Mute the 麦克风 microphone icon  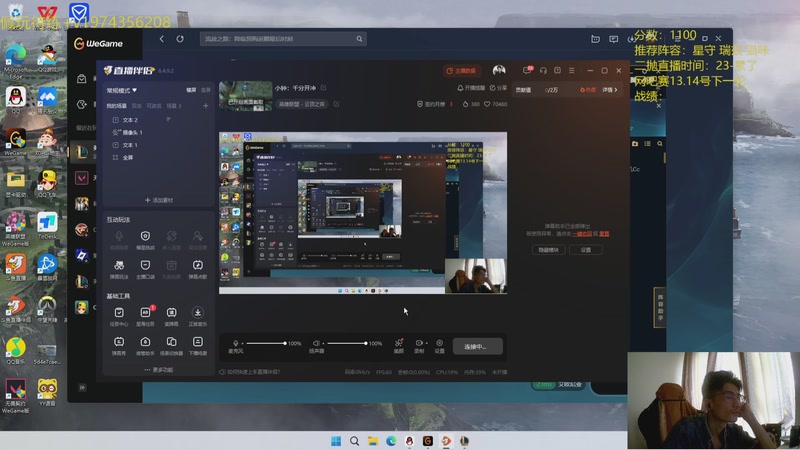tap(236, 343)
